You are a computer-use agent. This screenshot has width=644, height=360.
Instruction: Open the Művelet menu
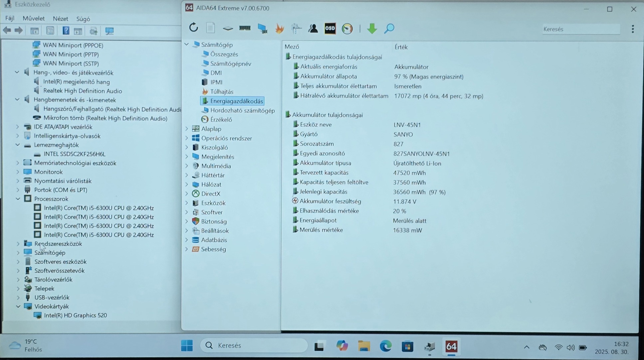34,19
